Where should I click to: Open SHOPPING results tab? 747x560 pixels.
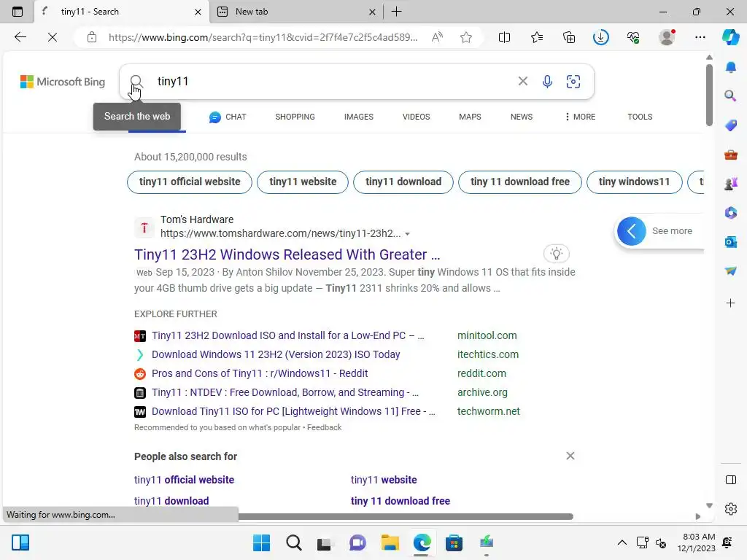(295, 117)
